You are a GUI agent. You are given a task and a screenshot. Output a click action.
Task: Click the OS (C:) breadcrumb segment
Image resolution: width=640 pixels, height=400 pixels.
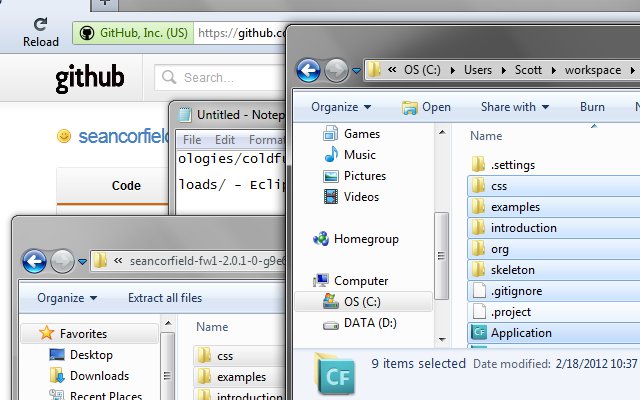(x=422, y=70)
